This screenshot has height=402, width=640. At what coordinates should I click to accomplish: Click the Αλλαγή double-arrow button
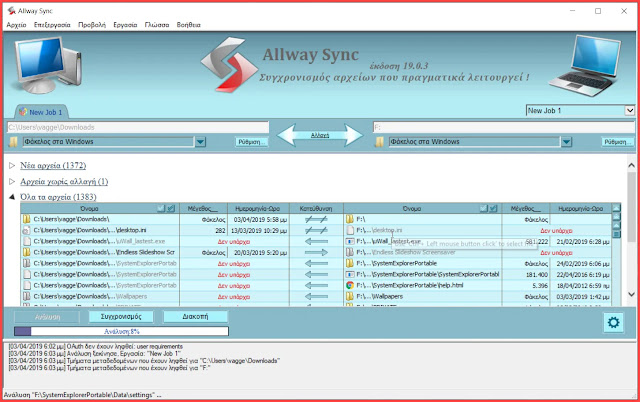320,135
